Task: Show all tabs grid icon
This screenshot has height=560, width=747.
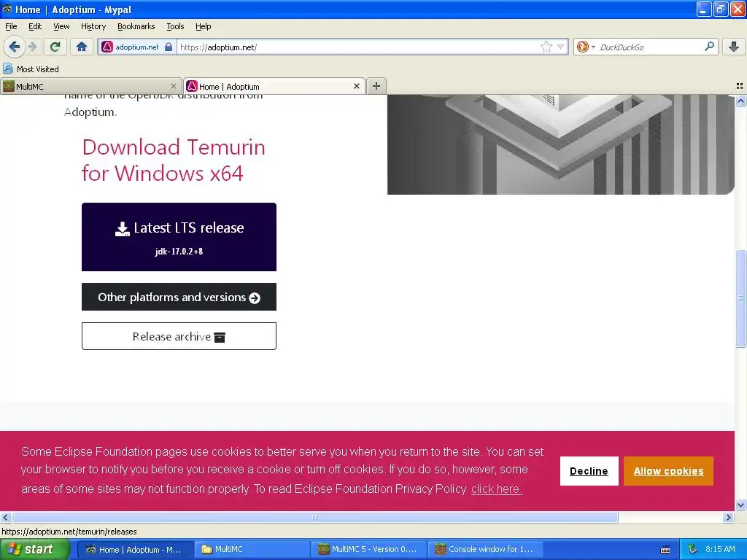Action: [x=740, y=86]
